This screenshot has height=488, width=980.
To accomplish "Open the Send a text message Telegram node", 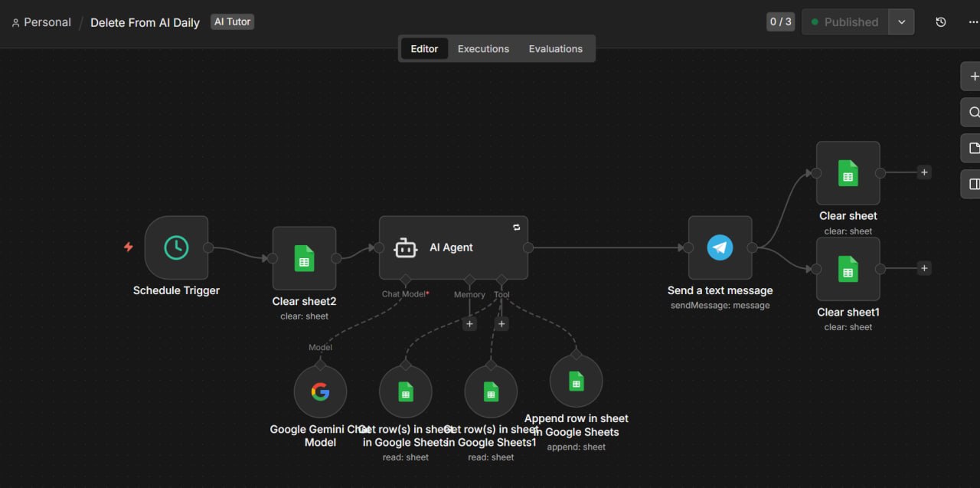I will click(x=720, y=247).
